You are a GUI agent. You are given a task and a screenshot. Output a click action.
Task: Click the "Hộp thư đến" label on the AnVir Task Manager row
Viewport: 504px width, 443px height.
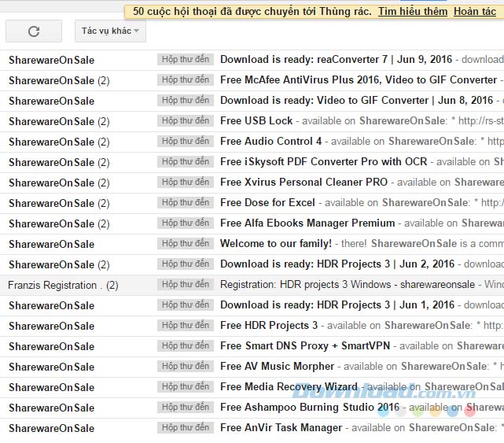click(186, 427)
